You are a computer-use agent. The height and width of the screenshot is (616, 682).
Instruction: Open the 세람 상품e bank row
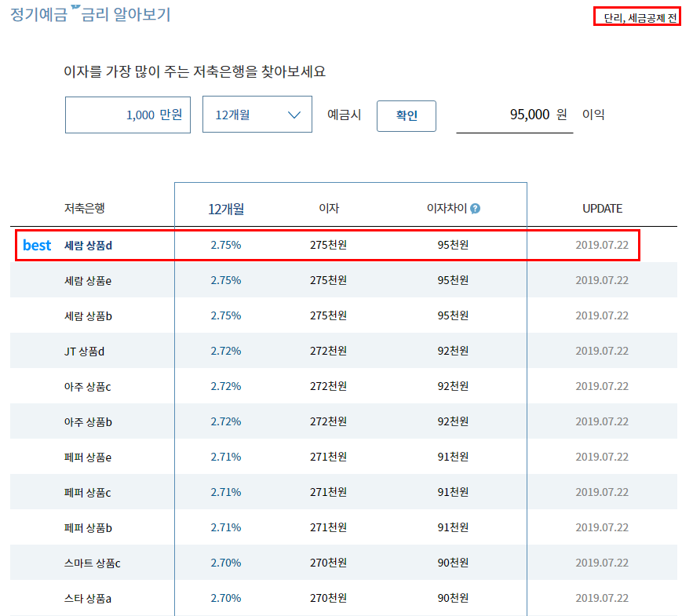pos(344,280)
